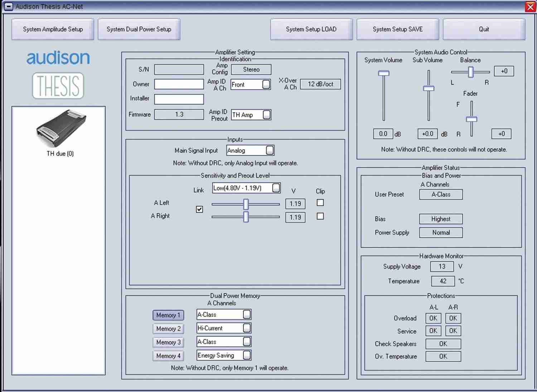Adjust the System Volume slider
The width and height of the screenshot is (537, 392).
[383, 73]
